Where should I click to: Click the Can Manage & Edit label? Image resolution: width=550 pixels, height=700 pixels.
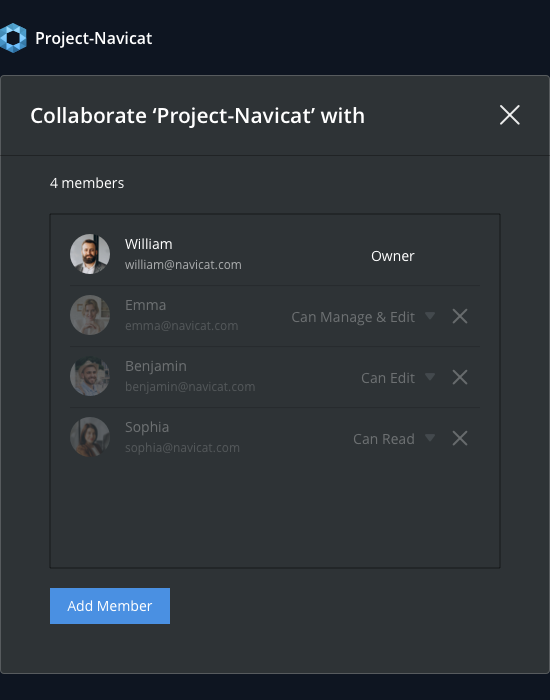[x=353, y=317]
